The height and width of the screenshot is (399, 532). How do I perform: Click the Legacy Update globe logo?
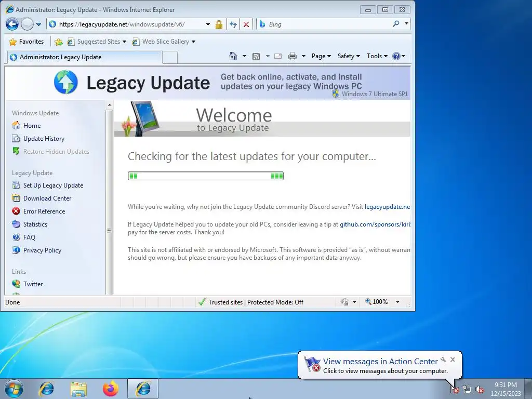click(66, 82)
